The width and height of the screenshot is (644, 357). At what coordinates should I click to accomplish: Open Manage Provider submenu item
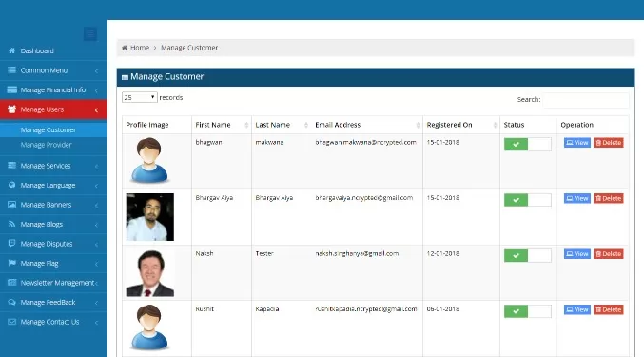[x=53, y=145]
